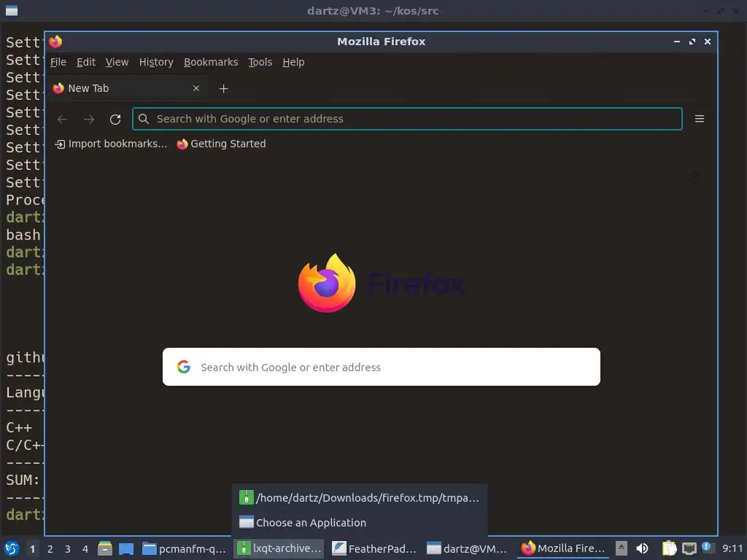This screenshot has width=747, height=560.
Task: Click Import bookmarks in bookmarks toolbar
Action: coord(111,144)
